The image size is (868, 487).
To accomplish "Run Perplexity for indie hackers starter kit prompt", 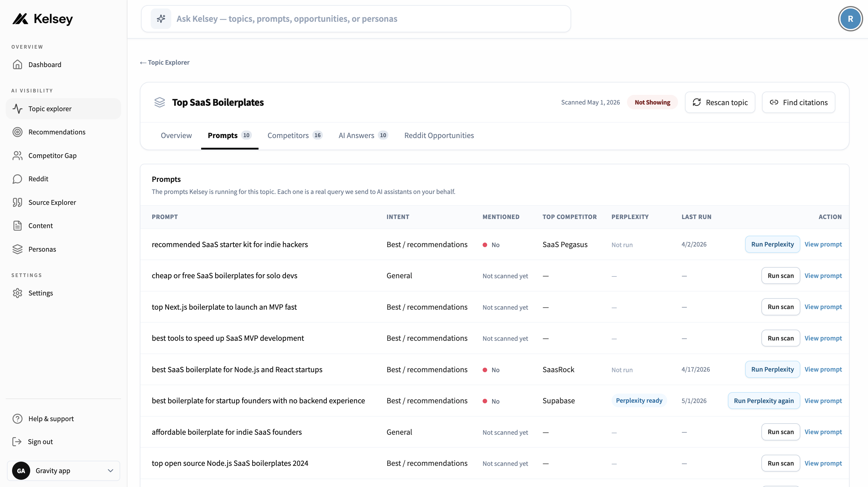I will (772, 244).
